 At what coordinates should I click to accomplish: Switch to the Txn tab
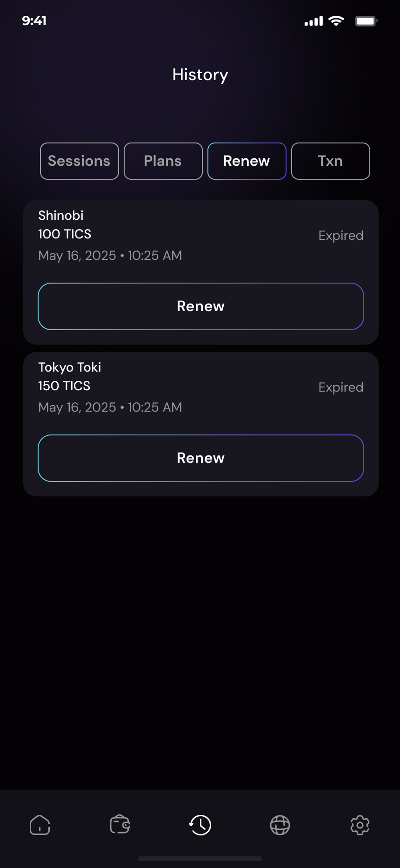(330, 161)
